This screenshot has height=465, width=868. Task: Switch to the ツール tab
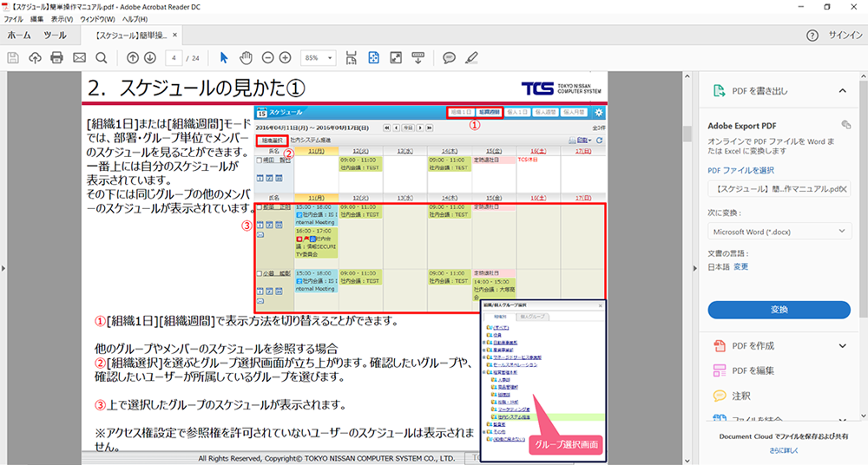tap(55, 36)
